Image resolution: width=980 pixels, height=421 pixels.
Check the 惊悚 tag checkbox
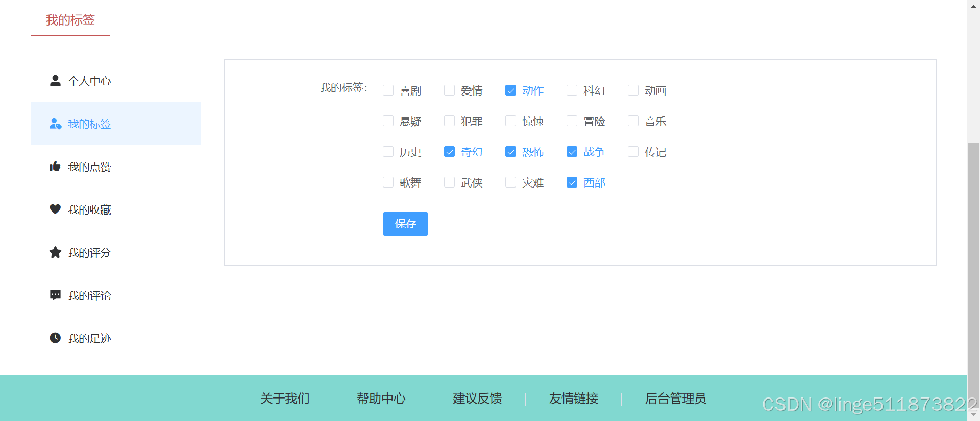point(510,121)
